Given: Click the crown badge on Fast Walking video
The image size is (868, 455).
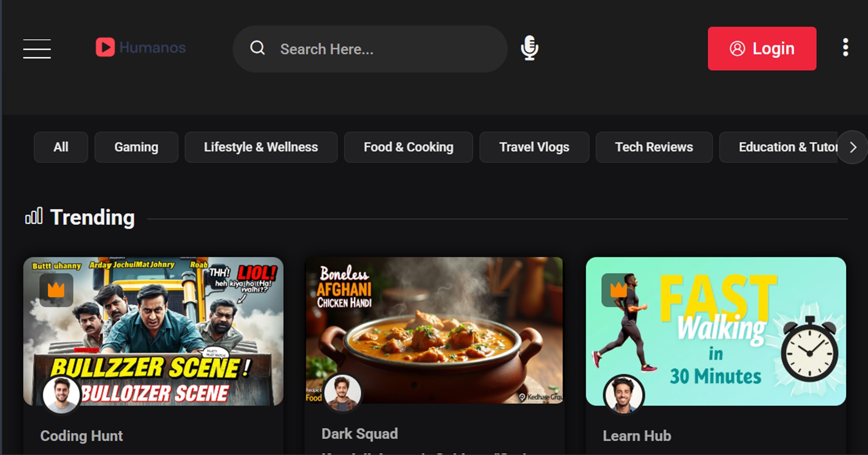Looking at the screenshot, I should click(x=618, y=290).
